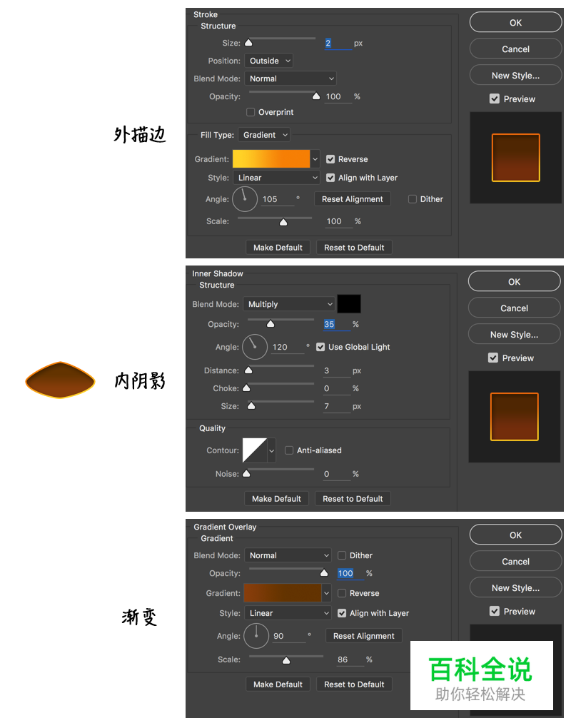Rotate the Stroke angle dial set to 105

[245, 199]
